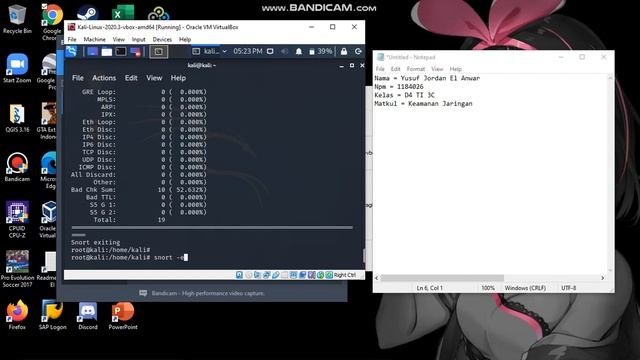Screen dimensions: 640x360
Task: Open the notifications bell in Kali panel
Action: click(299, 51)
